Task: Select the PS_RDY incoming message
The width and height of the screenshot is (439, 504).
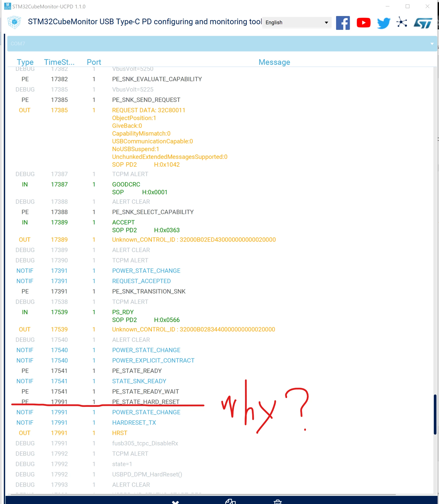Action: point(123,312)
